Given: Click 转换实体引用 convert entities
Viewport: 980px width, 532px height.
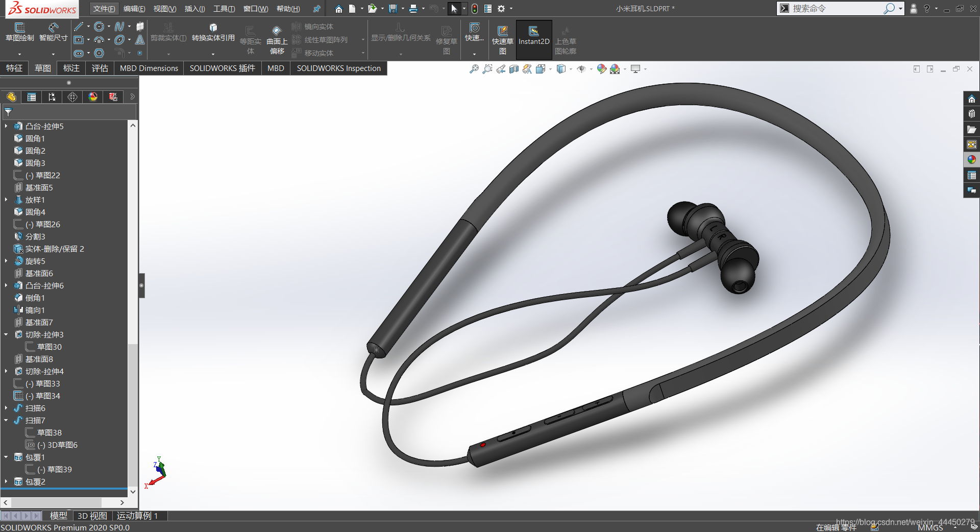Looking at the screenshot, I should (x=213, y=32).
